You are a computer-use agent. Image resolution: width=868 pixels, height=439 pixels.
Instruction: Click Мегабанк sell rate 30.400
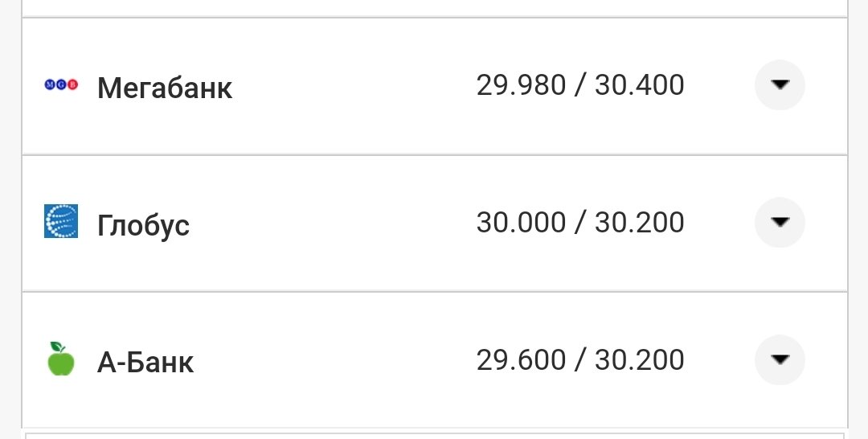click(640, 85)
